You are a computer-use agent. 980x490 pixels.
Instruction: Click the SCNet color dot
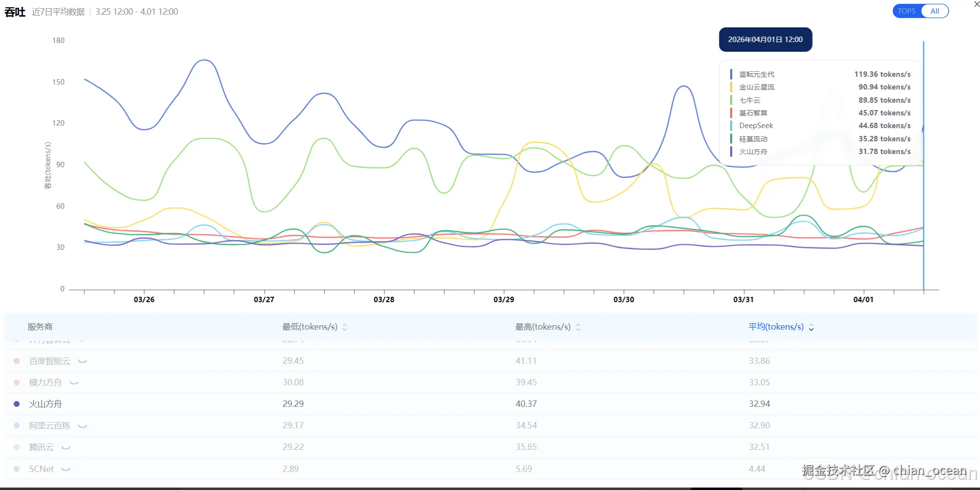point(17,469)
